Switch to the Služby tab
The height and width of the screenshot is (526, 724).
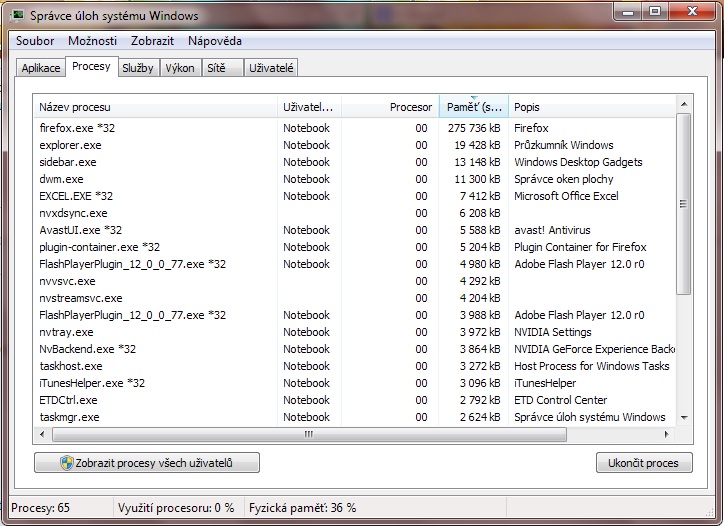[137, 68]
